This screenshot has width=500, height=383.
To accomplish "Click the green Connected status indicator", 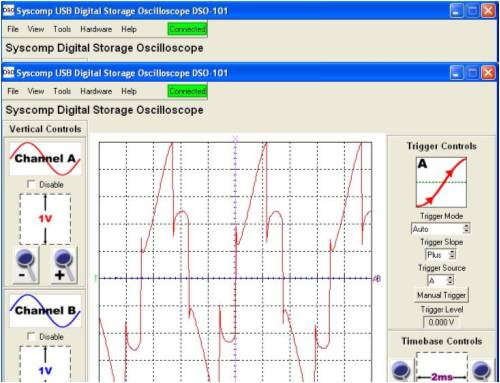I will click(x=187, y=91).
